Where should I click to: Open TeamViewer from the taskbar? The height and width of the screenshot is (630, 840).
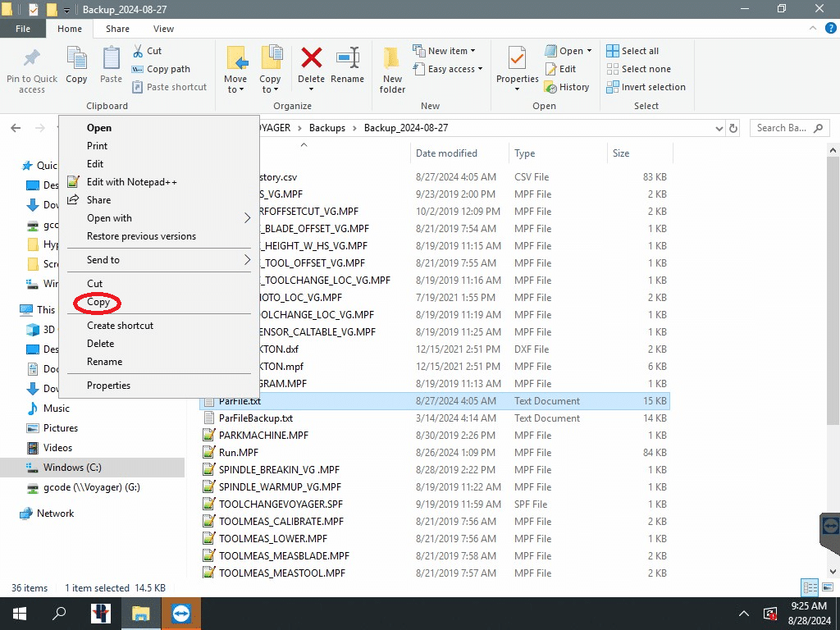[180, 614]
